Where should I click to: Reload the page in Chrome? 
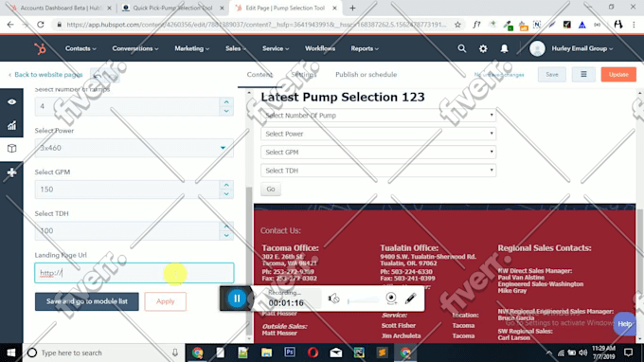(40, 25)
